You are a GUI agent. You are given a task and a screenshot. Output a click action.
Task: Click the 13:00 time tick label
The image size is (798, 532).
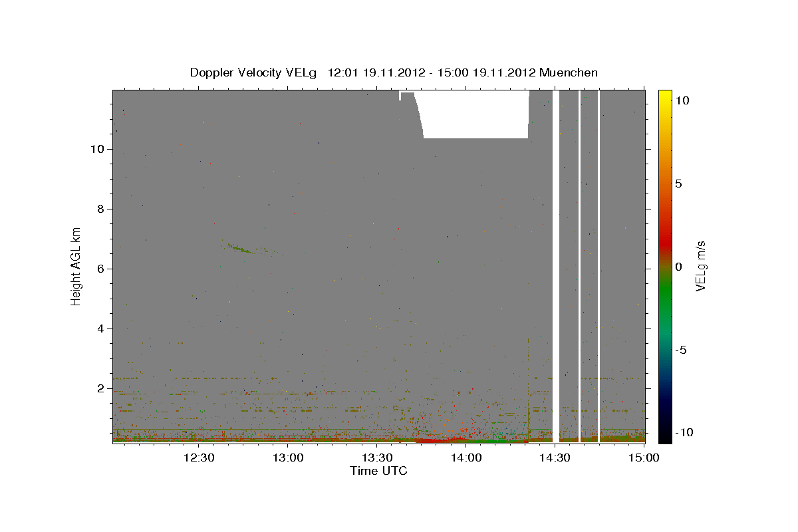289,458
